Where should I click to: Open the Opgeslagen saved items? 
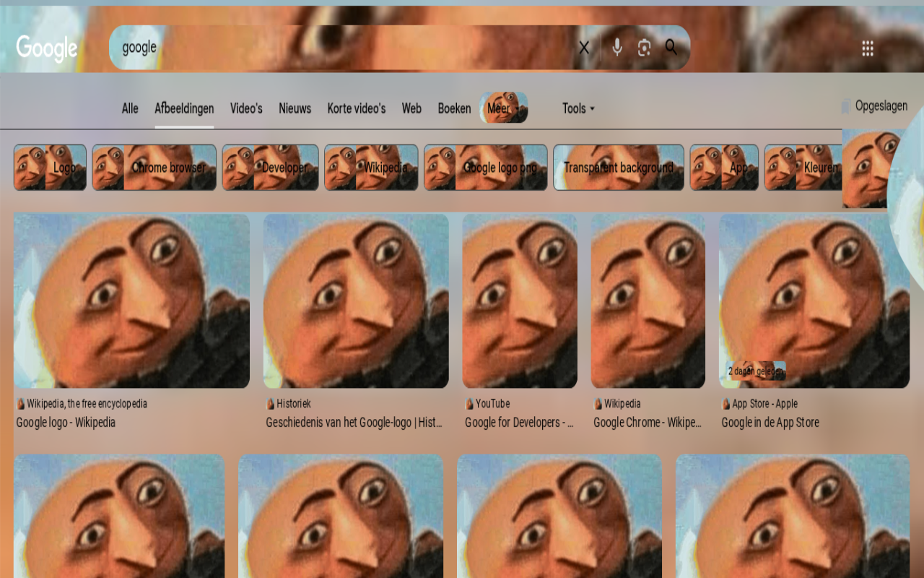coord(874,106)
